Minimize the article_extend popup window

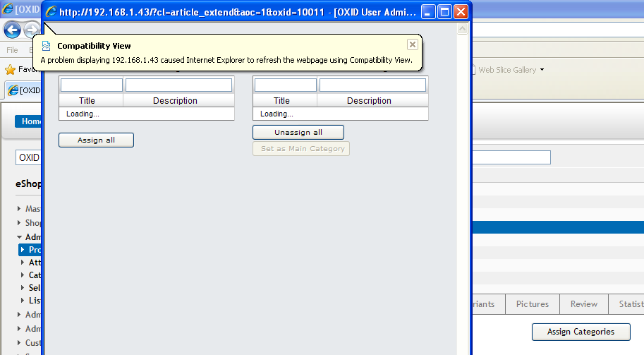428,12
